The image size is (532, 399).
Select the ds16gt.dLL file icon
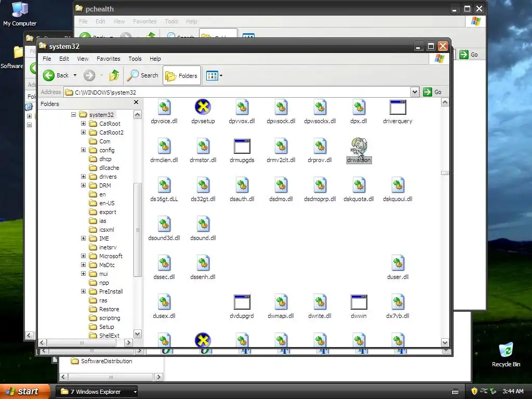(164, 185)
